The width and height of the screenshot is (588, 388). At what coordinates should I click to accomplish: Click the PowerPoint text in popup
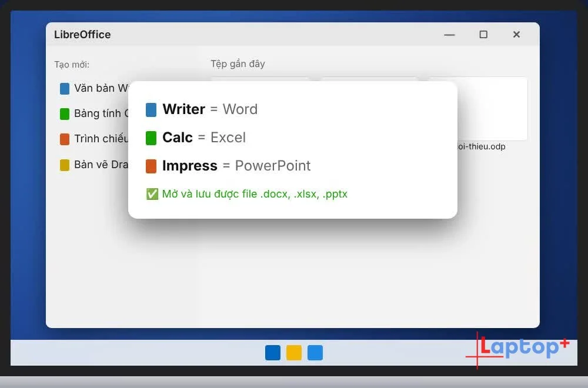[x=273, y=166]
